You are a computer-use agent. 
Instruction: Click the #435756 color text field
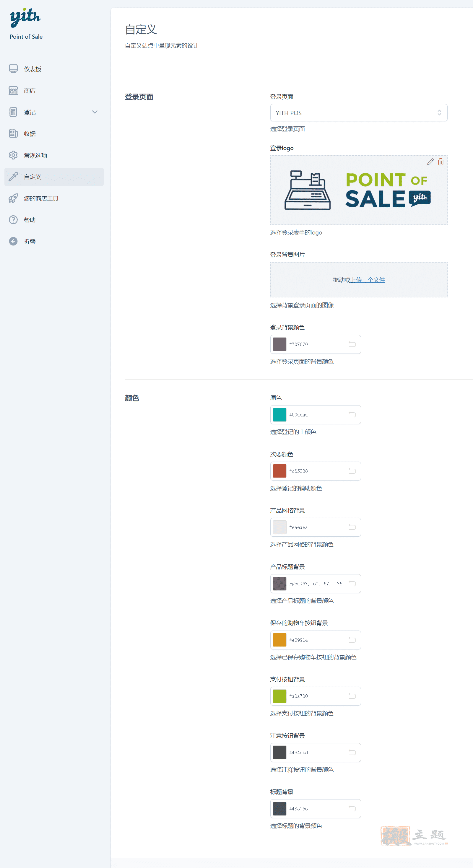[x=316, y=809]
